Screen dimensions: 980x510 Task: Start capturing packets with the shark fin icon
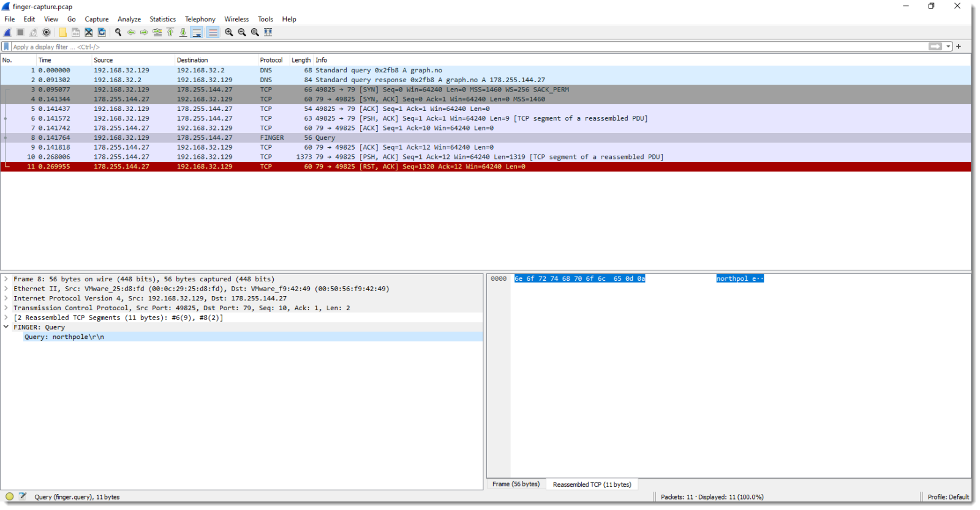coord(7,32)
